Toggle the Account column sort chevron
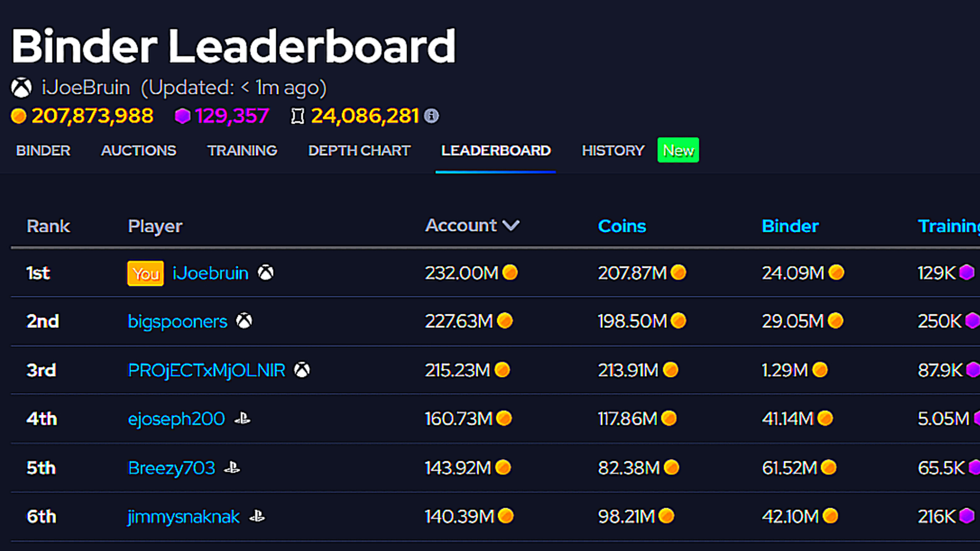 click(511, 226)
